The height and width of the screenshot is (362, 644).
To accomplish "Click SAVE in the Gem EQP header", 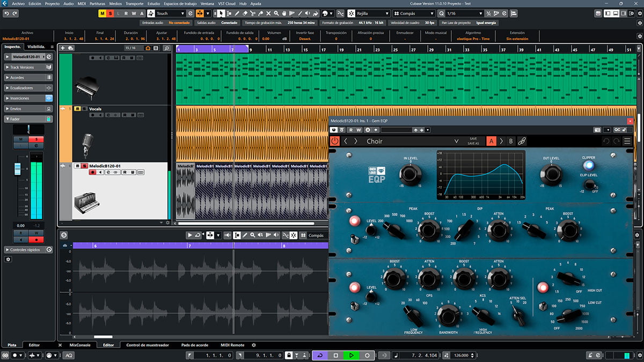I will click(473, 138).
